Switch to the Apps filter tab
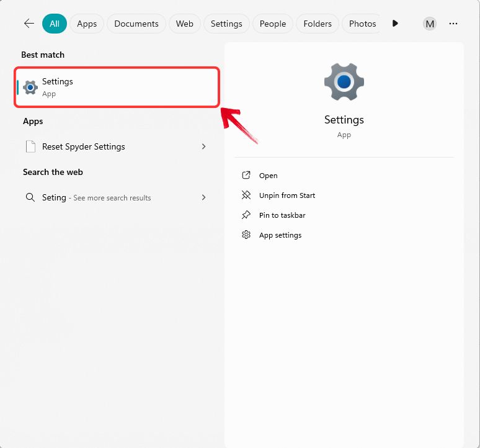This screenshot has width=480, height=448. 87,24
